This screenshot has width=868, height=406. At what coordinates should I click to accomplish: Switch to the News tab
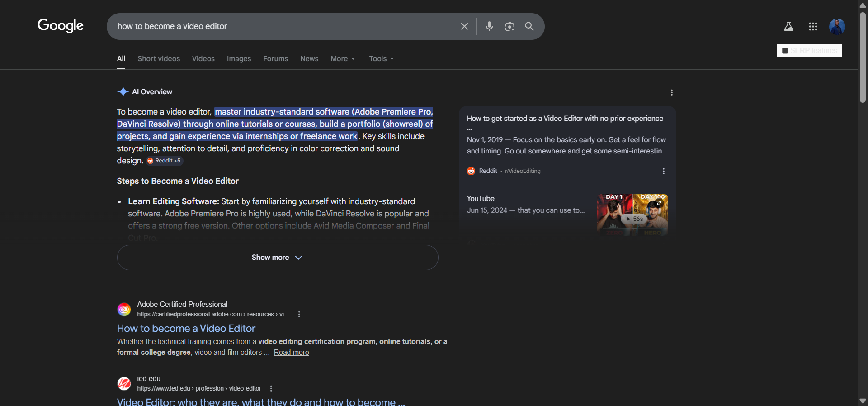309,59
